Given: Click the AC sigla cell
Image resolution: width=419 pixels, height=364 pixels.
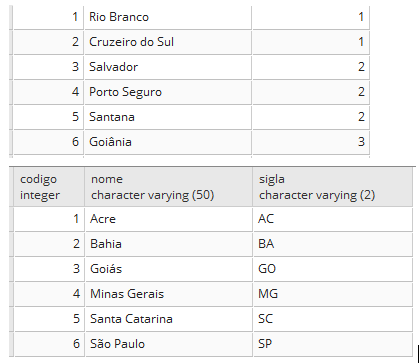Looking at the screenshot, I should point(333,219).
